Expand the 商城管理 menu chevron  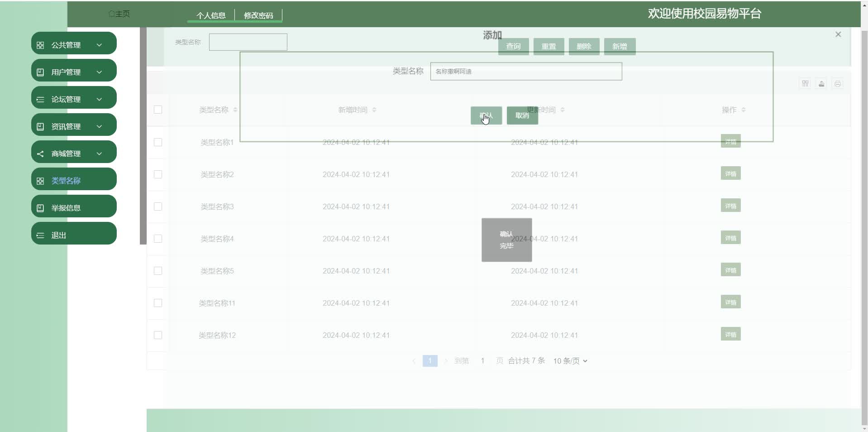pyautogui.click(x=99, y=154)
